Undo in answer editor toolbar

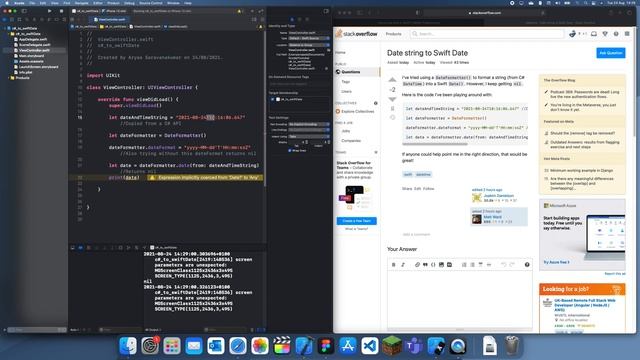504,264
